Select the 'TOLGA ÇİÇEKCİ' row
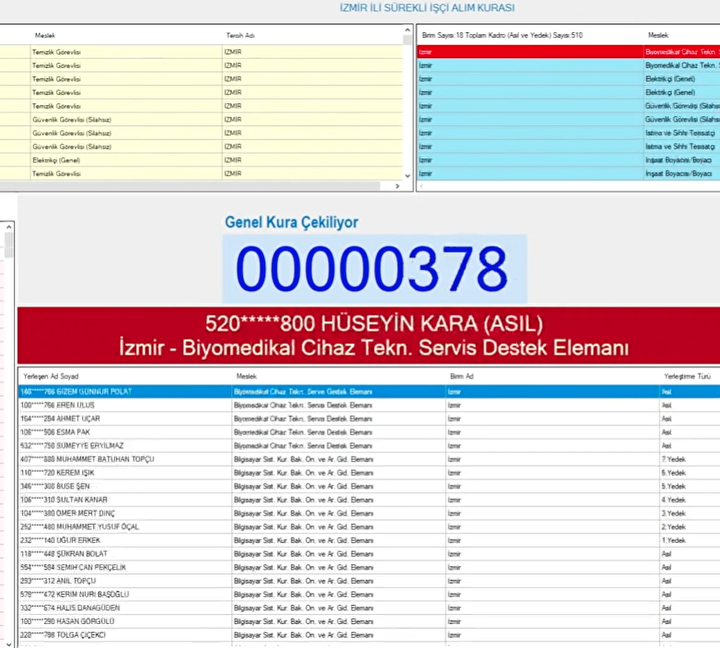Screen dimensions: 720x648 [x=369, y=635]
